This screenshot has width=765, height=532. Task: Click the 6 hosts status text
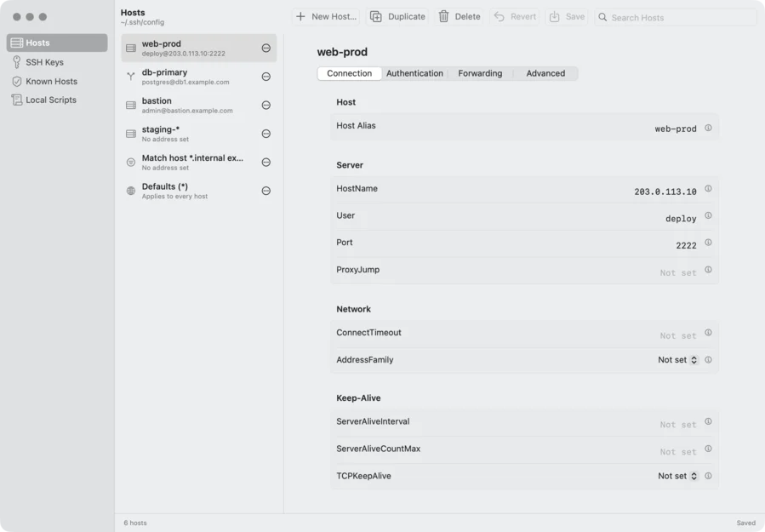click(x=135, y=523)
